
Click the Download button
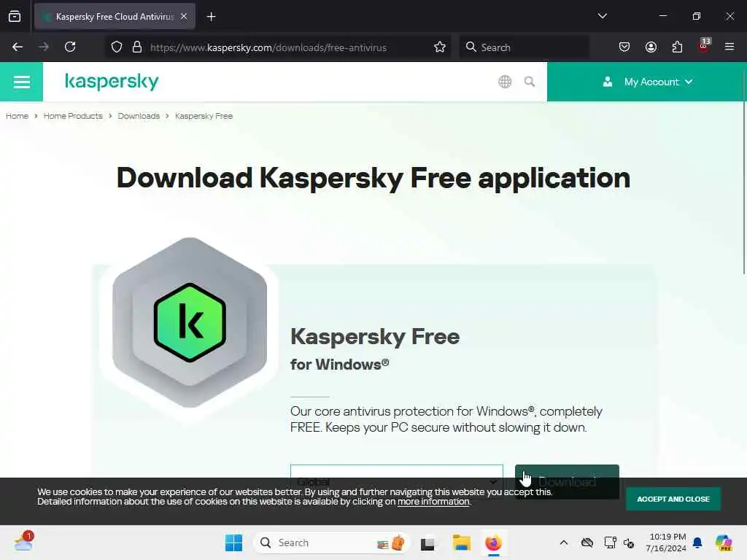pos(567,481)
